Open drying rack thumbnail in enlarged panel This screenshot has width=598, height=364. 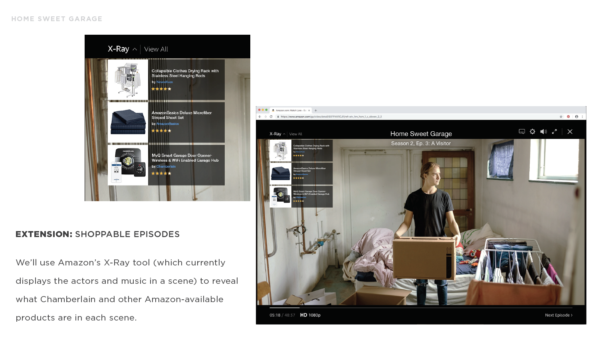tap(128, 80)
